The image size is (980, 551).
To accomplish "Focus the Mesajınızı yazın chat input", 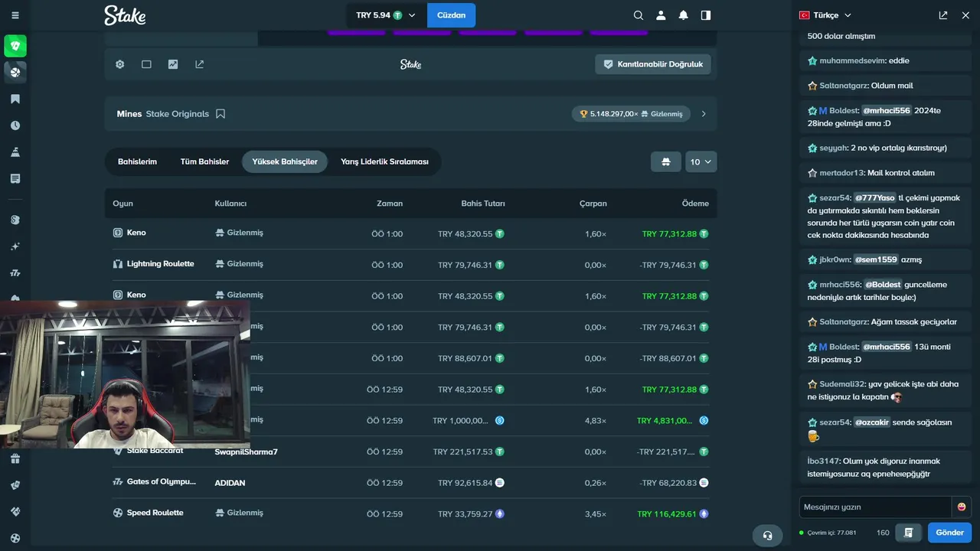I will [x=875, y=507].
